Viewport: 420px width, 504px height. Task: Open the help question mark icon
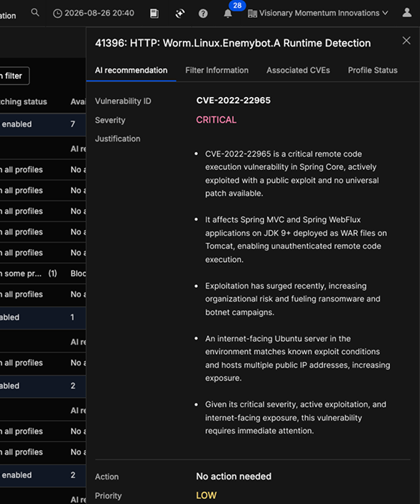[203, 14]
